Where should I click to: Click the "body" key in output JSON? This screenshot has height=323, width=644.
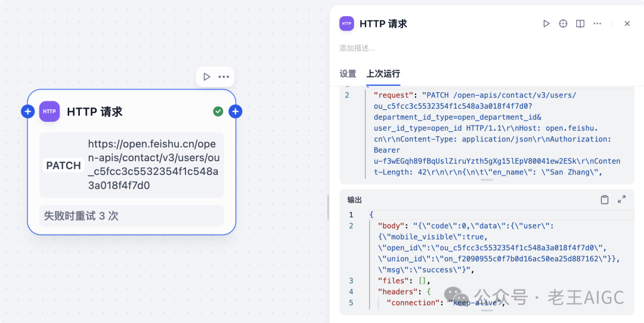391,226
